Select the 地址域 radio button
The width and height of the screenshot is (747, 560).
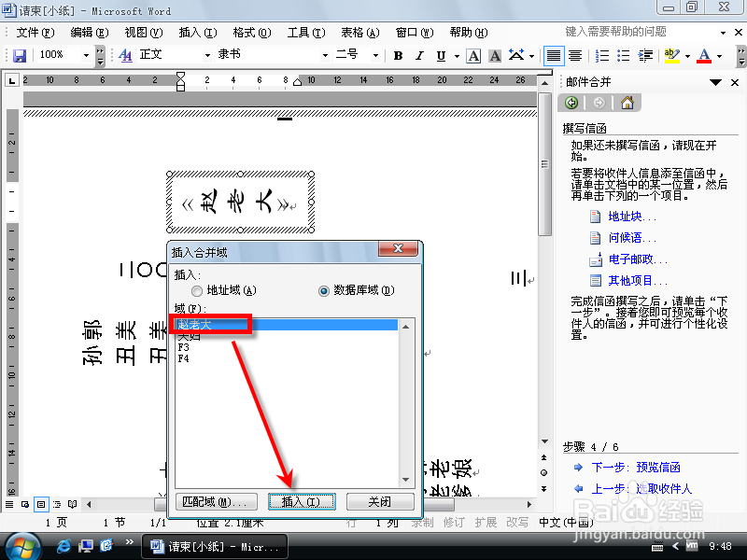click(x=196, y=290)
